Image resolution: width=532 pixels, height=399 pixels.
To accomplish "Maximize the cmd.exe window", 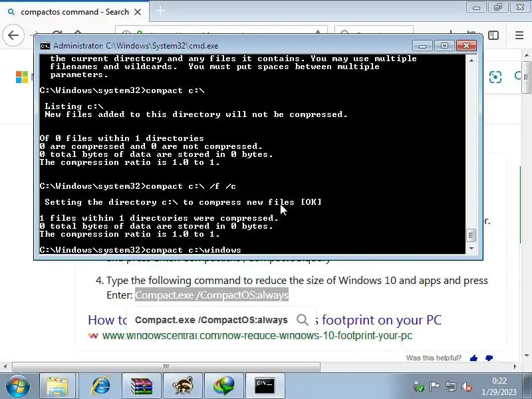I will (444, 46).
